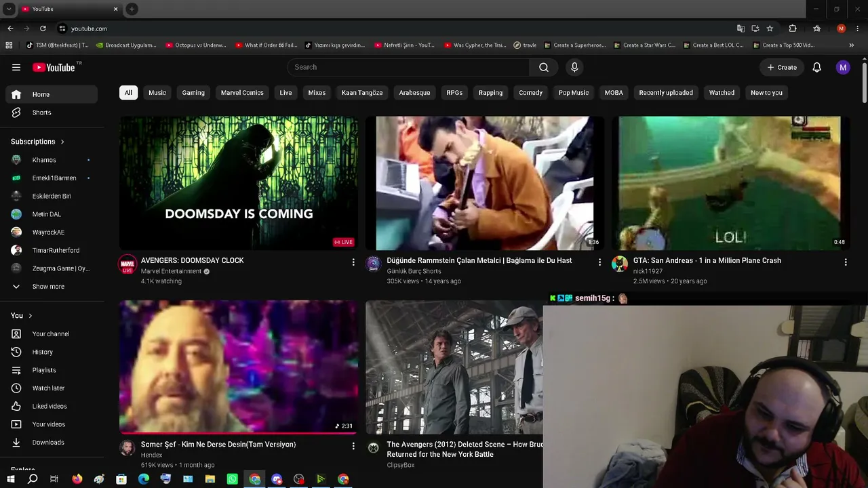Open options for GTA San Andreas video
This screenshot has height=488, width=868.
(x=846, y=262)
